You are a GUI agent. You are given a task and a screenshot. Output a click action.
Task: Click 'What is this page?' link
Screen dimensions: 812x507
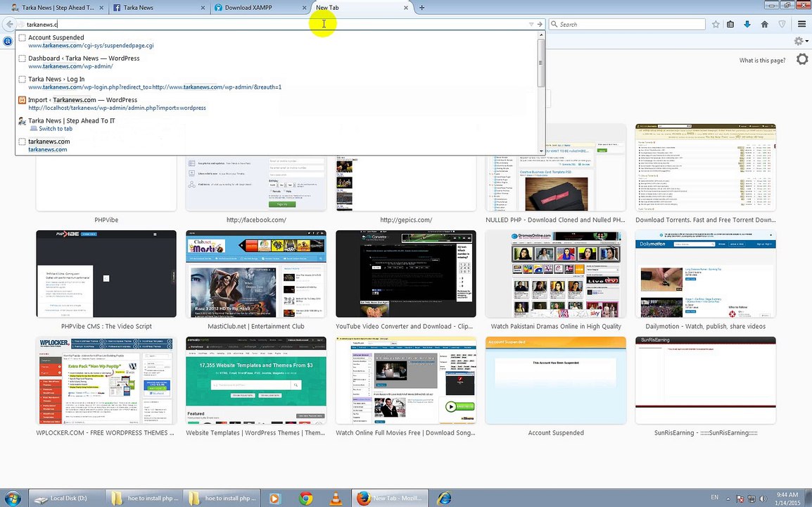click(762, 61)
